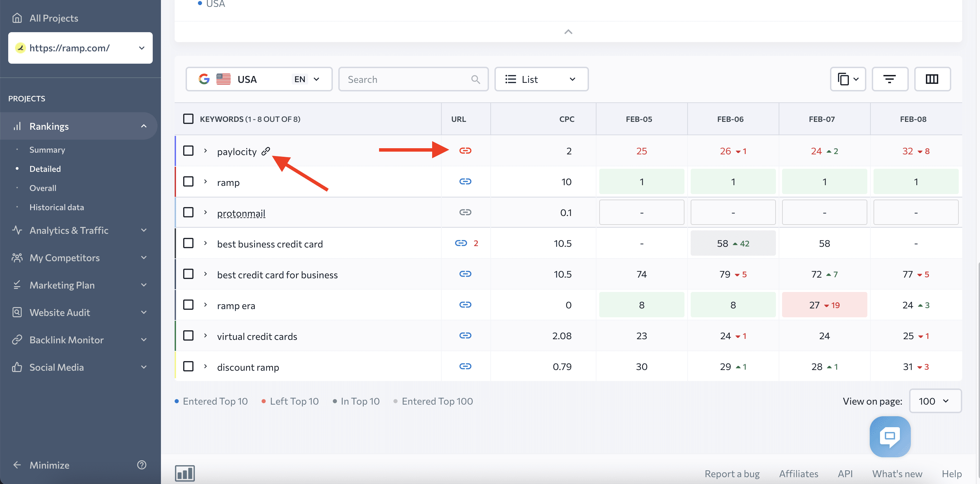
Task: Click the ramp era FEB-07 cell 27
Action: coord(825,305)
